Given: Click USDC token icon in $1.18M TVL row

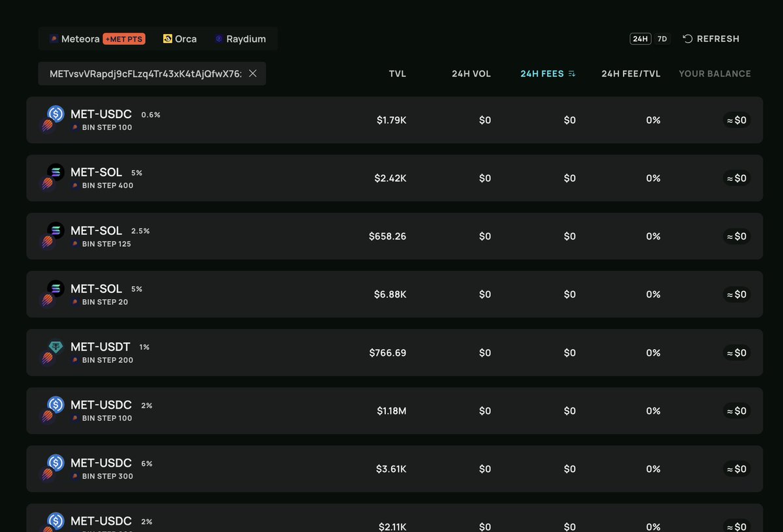Looking at the screenshot, I should 56,405.
